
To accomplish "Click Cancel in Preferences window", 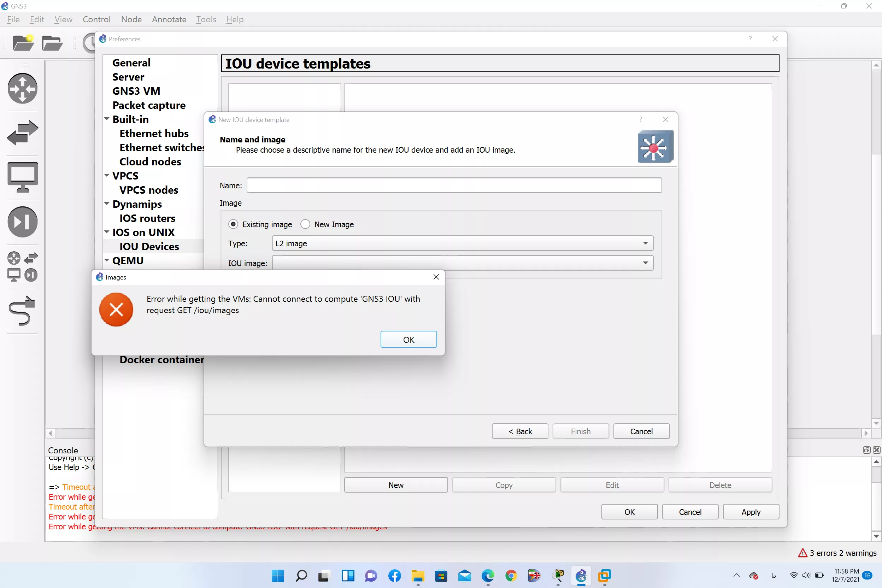I will pos(690,512).
